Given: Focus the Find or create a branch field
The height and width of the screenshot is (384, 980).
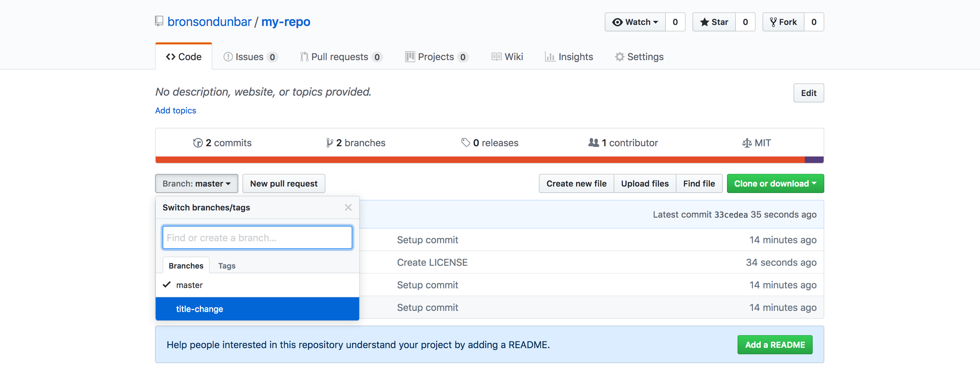Looking at the screenshot, I should coord(257,238).
